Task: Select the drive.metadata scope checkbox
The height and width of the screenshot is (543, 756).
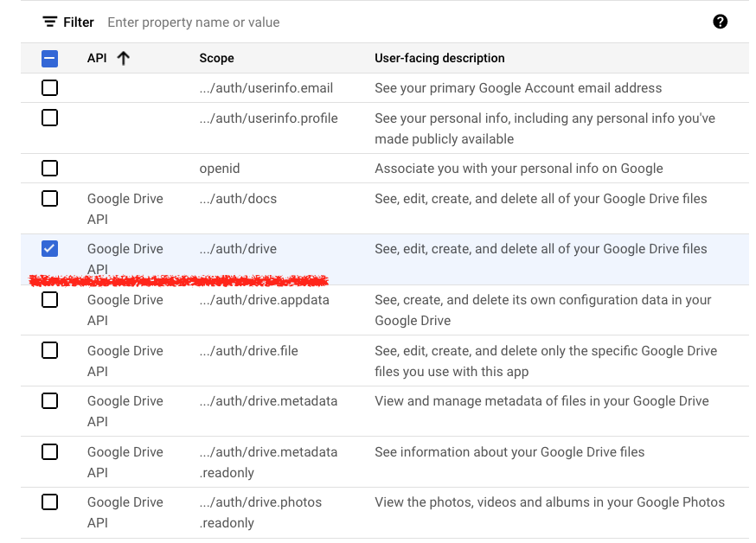Action: [50, 400]
